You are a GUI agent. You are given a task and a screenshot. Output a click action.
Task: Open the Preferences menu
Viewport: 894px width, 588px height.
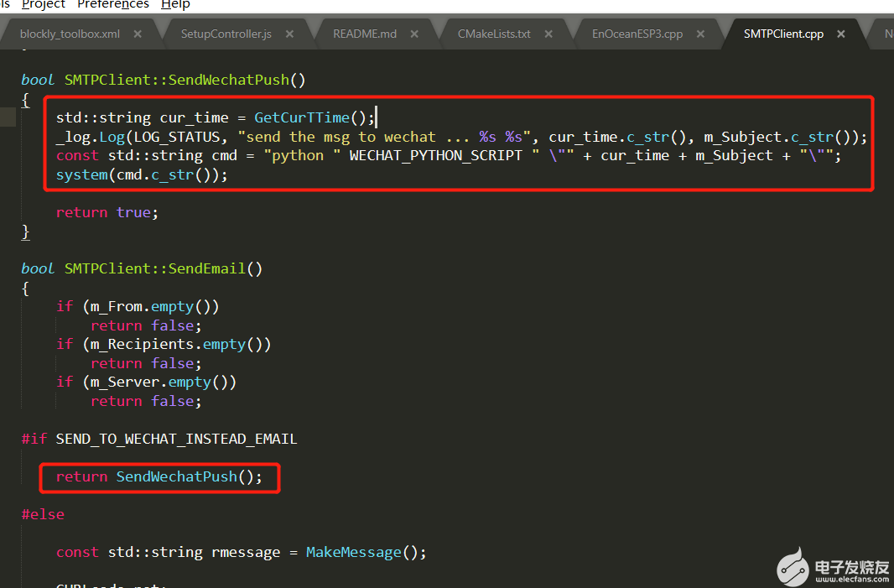(x=113, y=4)
